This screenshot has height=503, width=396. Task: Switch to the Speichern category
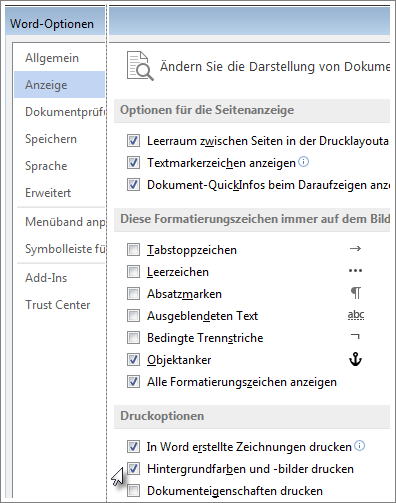click(x=59, y=139)
